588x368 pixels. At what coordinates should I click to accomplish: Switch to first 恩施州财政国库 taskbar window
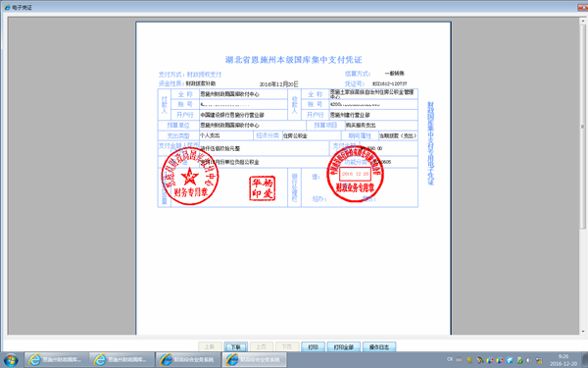pyautogui.click(x=57, y=360)
